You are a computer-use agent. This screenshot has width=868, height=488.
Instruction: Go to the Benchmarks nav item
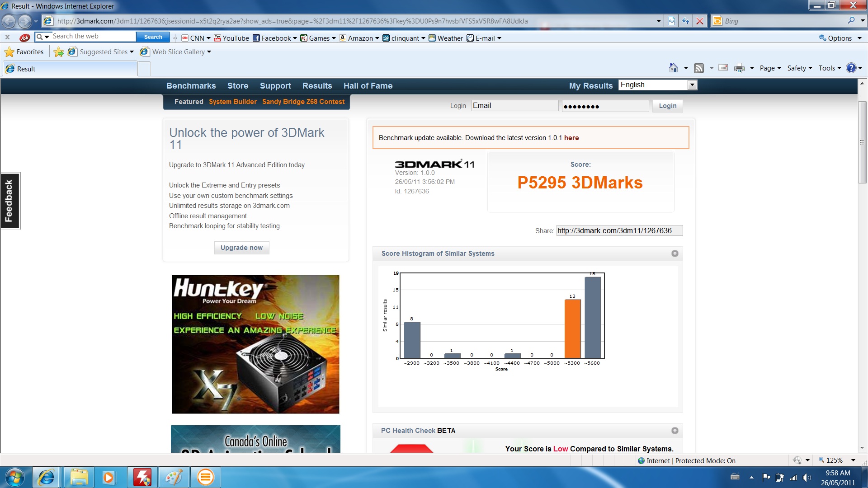point(191,86)
